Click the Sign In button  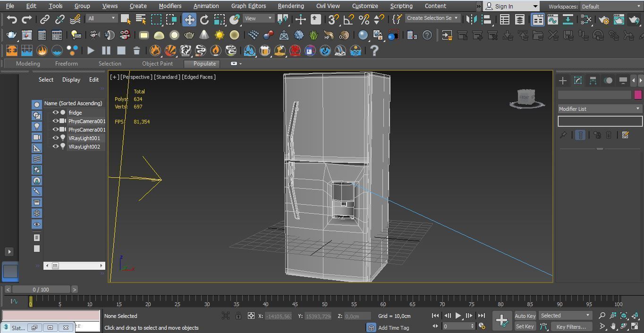[504, 7]
